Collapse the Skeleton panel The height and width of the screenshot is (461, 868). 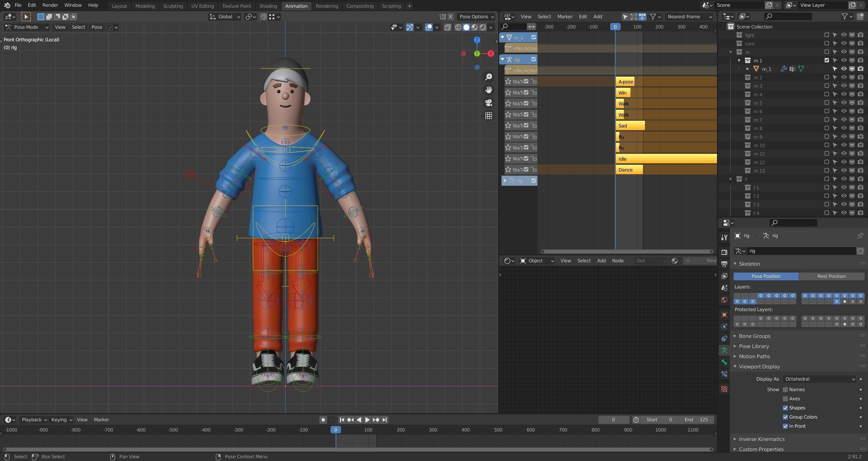[x=749, y=264]
